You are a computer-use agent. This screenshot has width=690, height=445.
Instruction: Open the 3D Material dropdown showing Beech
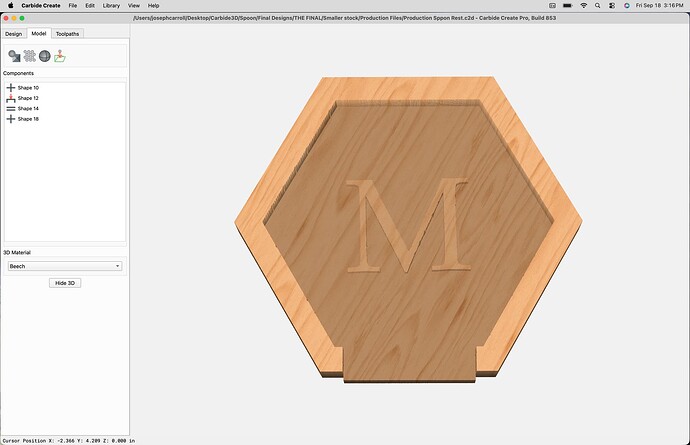point(65,266)
